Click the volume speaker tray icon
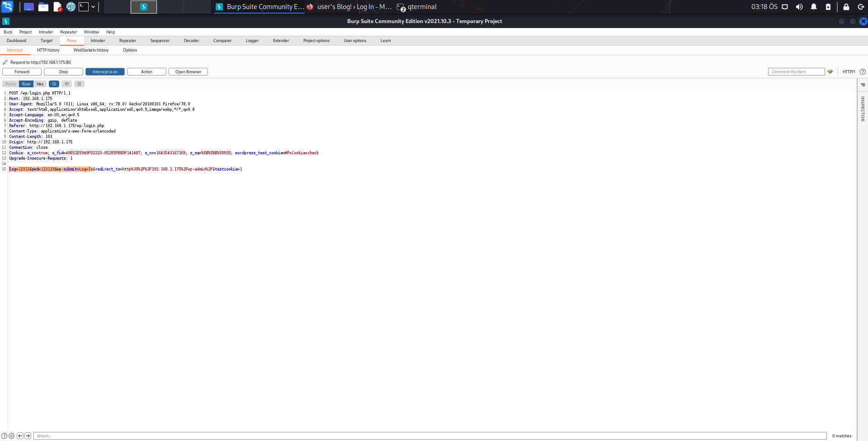The width and height of the screenshot is (868, 441). point(799,7)
